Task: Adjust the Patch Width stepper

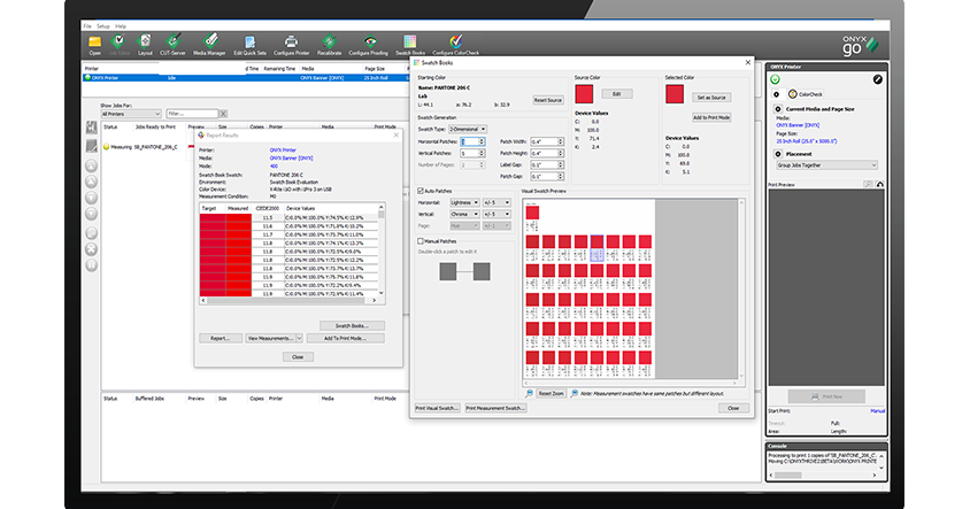Action: 560,142
